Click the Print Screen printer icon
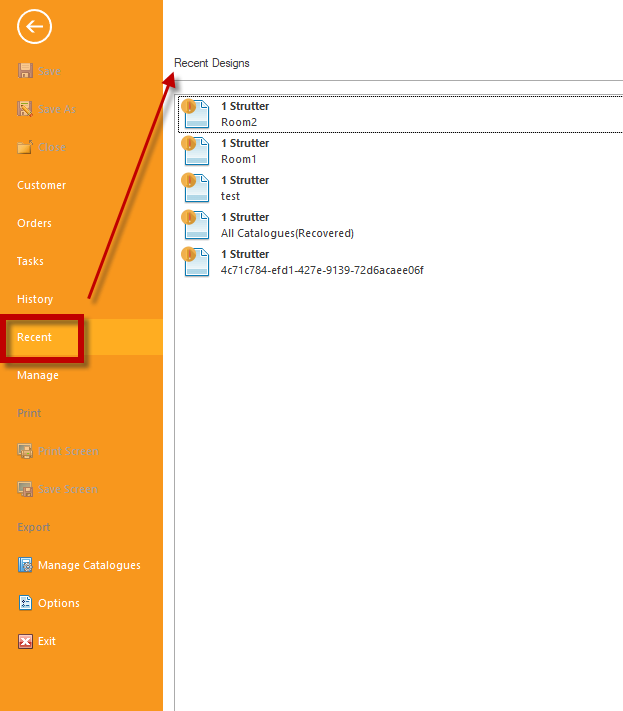The image size is (623, 711). 25,451
